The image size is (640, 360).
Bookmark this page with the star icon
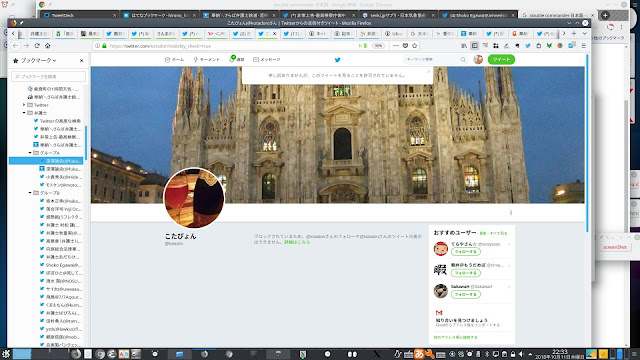415,46
